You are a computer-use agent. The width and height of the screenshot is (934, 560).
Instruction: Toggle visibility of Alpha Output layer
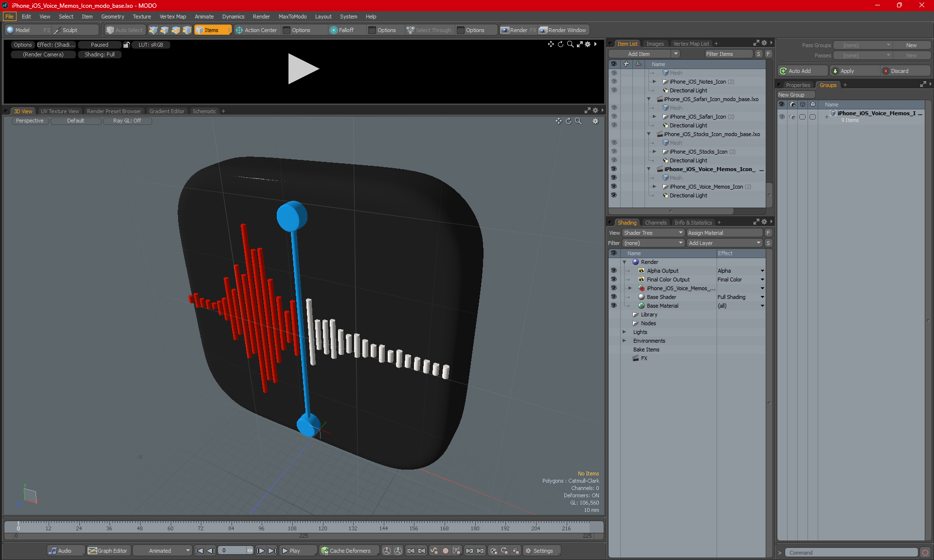(x=613, y=271)
